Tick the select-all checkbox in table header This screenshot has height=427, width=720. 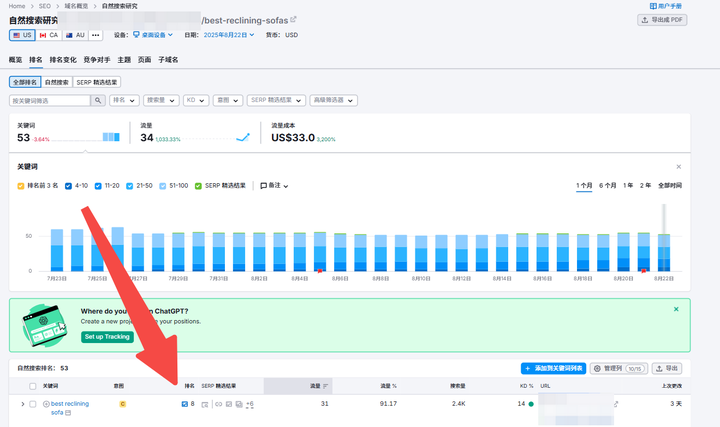(x=33, y=386)
